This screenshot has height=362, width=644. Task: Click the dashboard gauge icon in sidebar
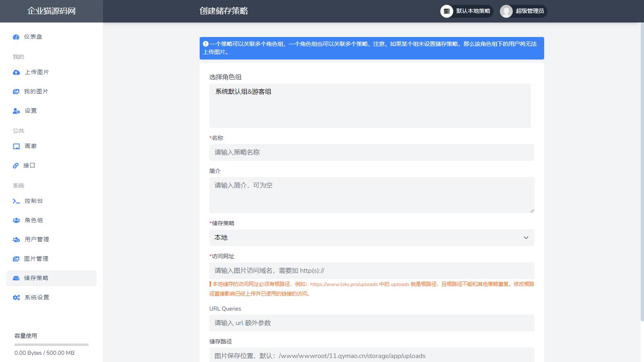[x=16, y=37]
